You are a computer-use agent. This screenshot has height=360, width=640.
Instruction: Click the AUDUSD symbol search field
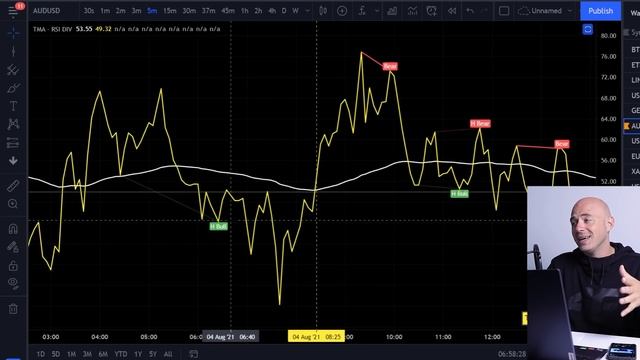click(47, 11)
